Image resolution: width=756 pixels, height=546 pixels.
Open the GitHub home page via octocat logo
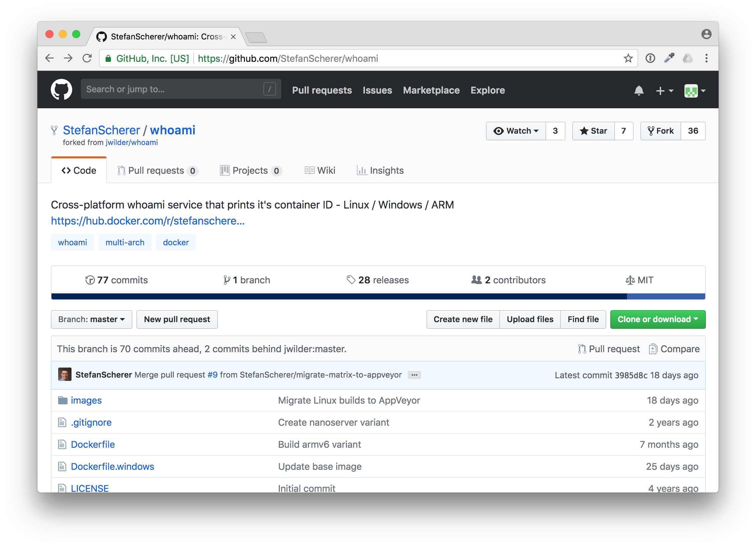pyautogui.click(x=61, y=89)
